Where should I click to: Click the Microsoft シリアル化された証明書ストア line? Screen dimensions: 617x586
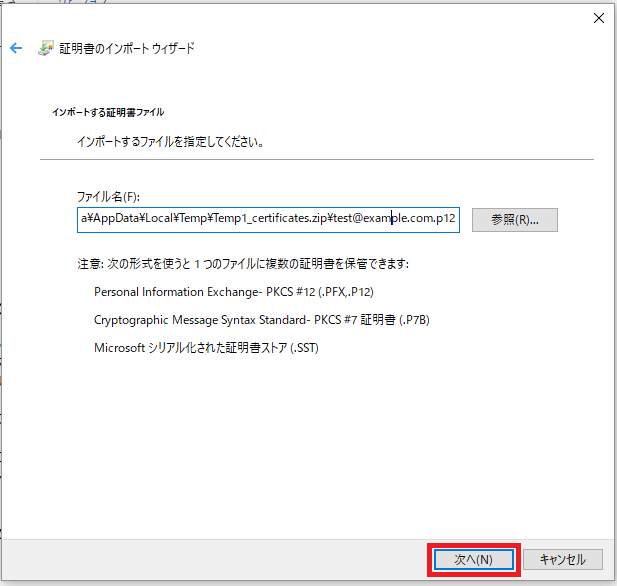(206, 348)
